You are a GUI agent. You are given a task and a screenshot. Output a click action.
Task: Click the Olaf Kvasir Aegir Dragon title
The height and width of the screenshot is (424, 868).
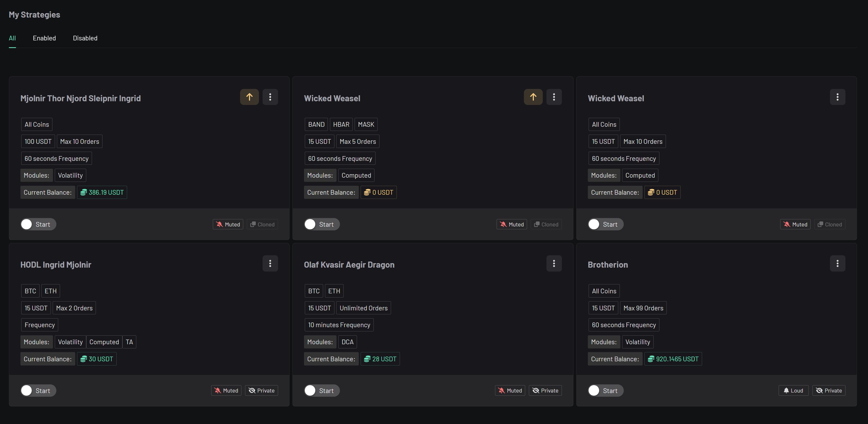349,265
